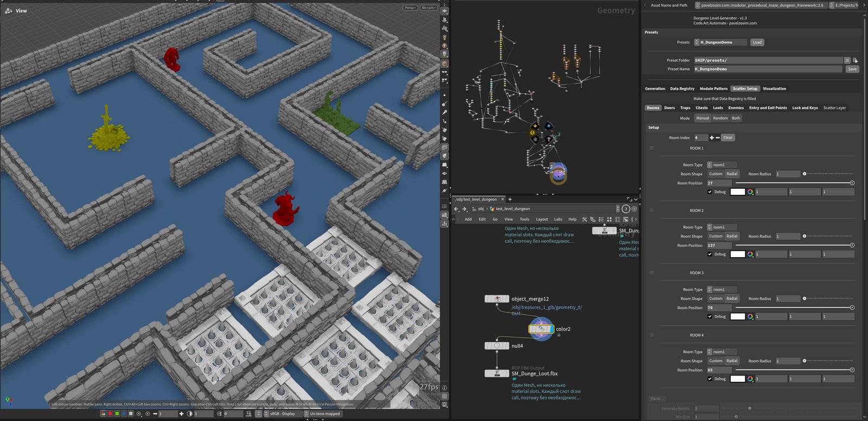The height and width of the screenshot is (421, 868).
Task: Open the sRGB - Display colorspace dropdown
Action: tap(283, 413)
